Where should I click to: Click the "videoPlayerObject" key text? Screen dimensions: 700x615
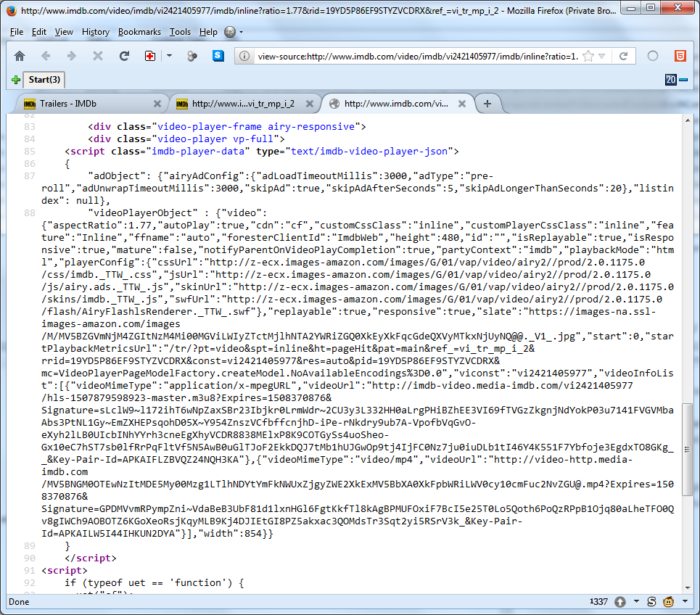[x=143, y=213]
